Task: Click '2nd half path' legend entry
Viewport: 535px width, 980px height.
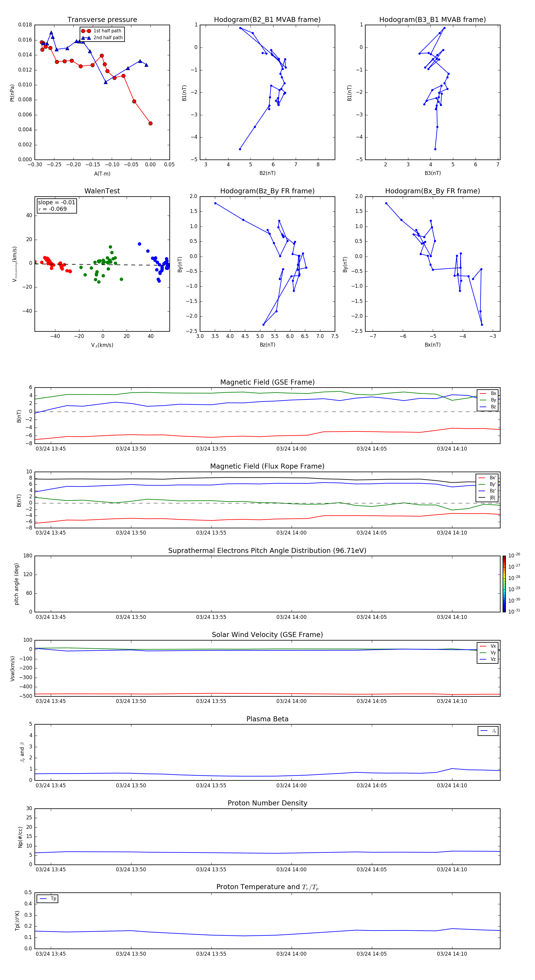Action: pos(102,38)
